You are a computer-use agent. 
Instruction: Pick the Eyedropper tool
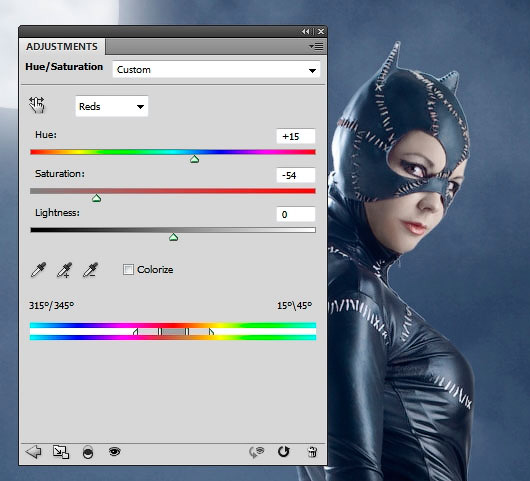(38, 270)
